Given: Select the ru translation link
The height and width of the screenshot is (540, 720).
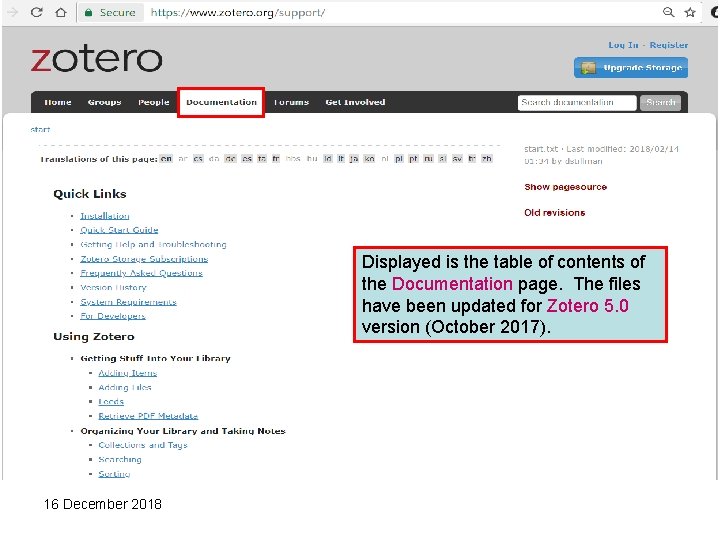Looking at the screenshot, I should point(428,158).
